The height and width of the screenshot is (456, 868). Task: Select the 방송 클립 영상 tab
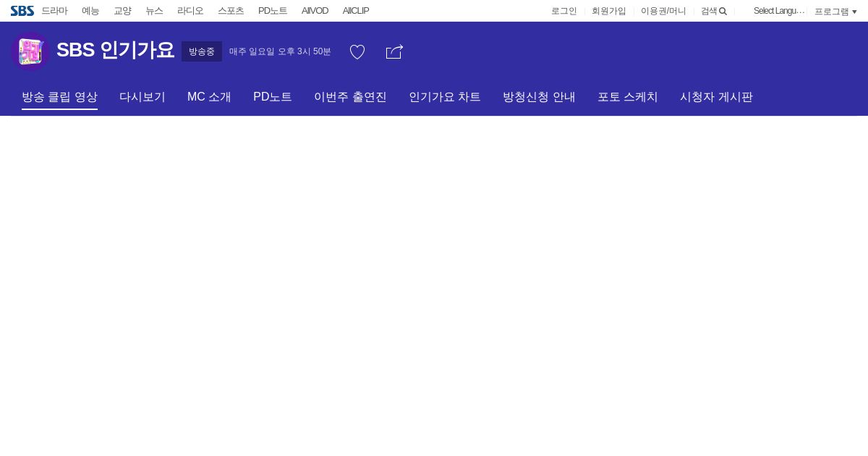click(59, 97)
